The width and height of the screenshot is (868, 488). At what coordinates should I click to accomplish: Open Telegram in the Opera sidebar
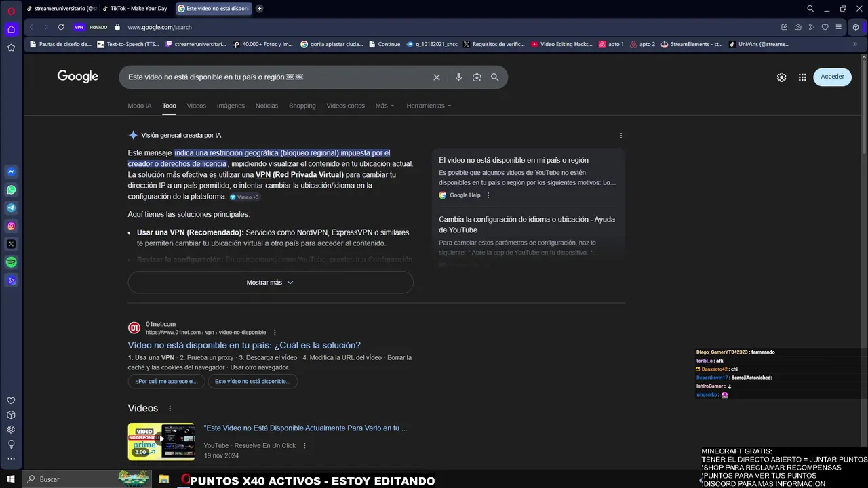coord(12,208)
